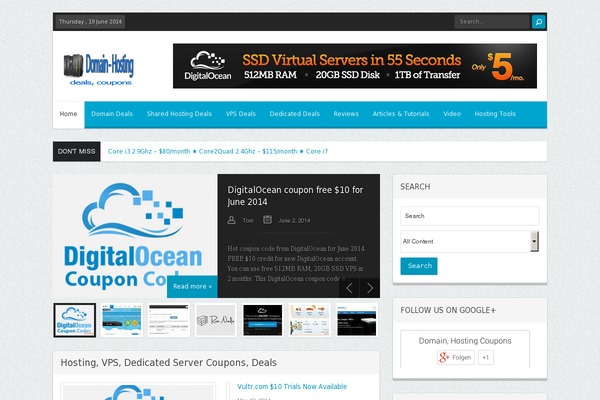Open Reviews menu item
This screenshot has width=600, height=400.
[x=346, y=114]
